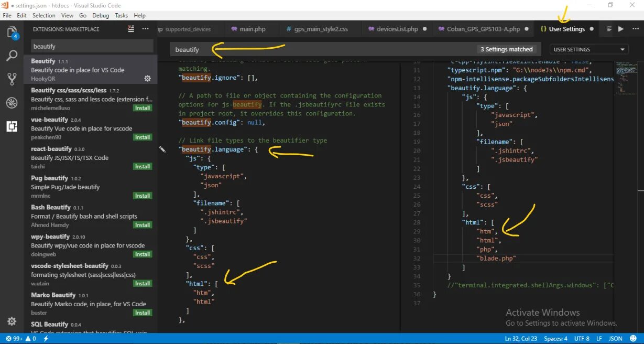Open the Selection menu
The width and height of the screenshot is (644, 344).
coord(43,16)
